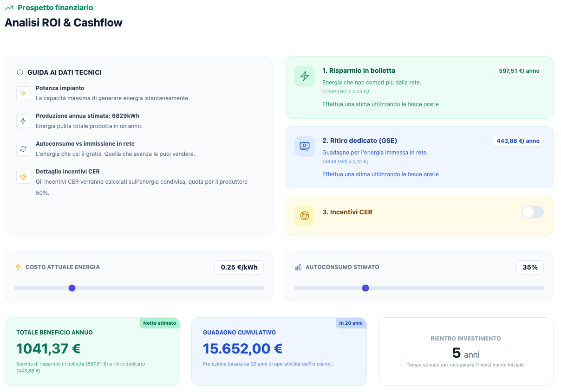Click the yellow bolt icon beside Costo attuale energia
This screenshot has height=392, width=561.
[19, 267]
